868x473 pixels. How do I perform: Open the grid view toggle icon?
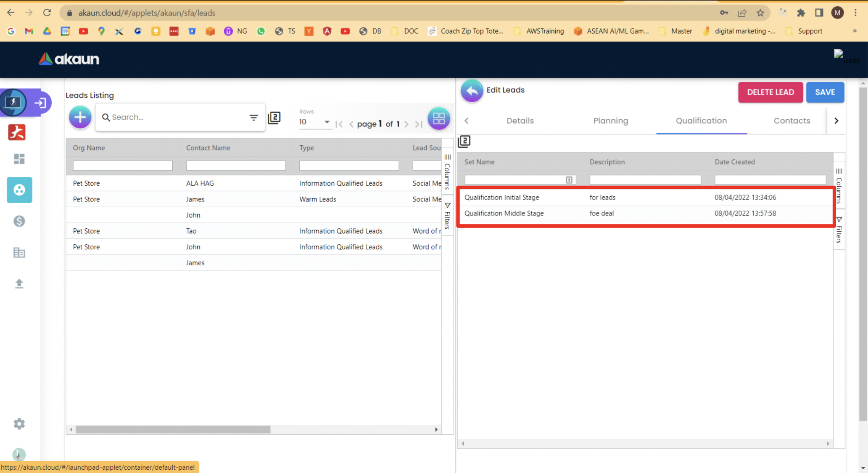[x=438, y=118]
